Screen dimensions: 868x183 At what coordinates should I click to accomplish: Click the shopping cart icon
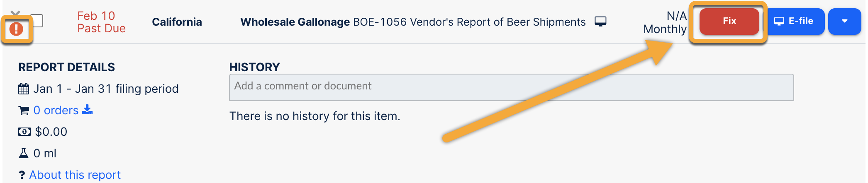pos(24,111)
